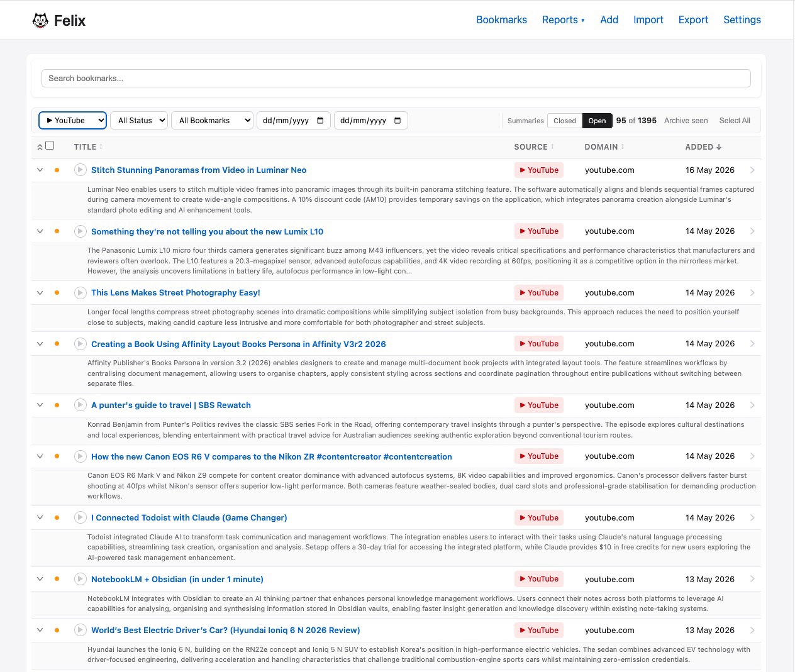Viewport: 795px width, 672px height.
Task: Collapse summary of Todoist with Claude row
Action: [40, 517]
